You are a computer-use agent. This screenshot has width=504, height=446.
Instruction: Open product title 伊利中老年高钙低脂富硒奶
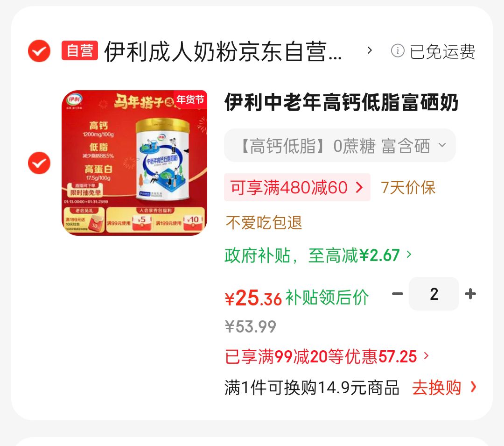click(x=341, y=102)
